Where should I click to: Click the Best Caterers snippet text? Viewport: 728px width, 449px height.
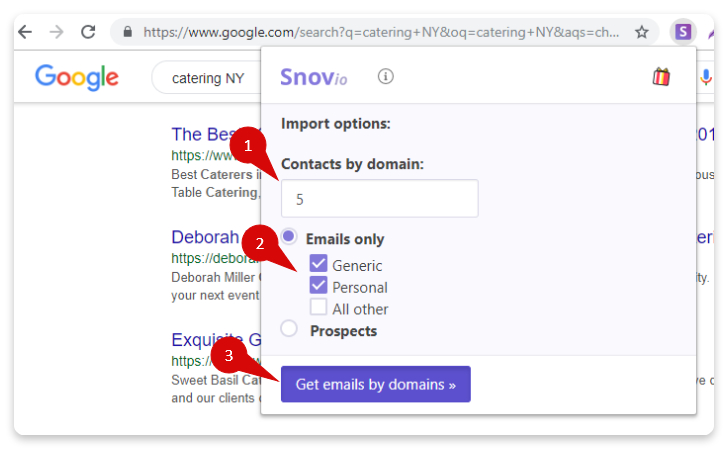click(x=216, y=175)
